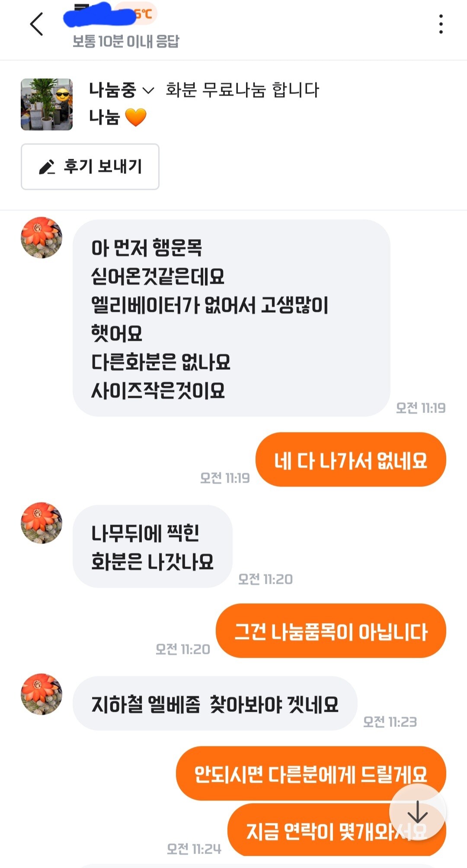Tap the pencil icon in 후기 보내기
467x868 pixels.
click(x=47, y=167)
